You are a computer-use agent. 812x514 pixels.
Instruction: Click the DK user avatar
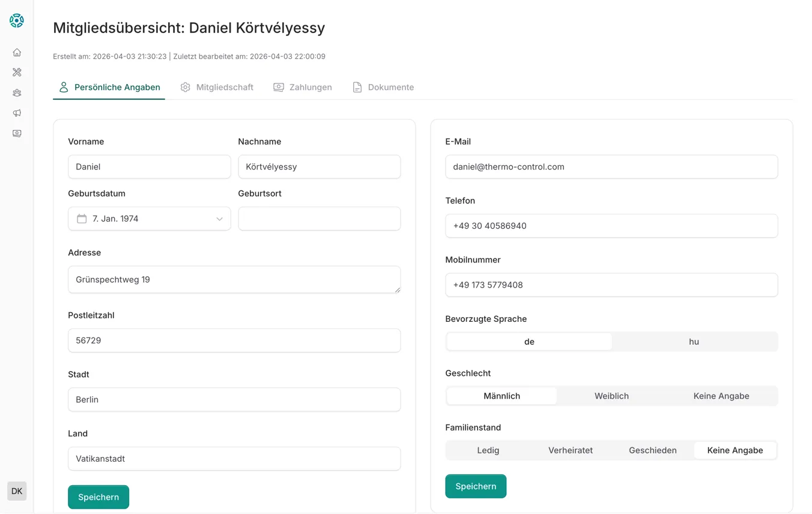pyautogui.click(x=17, y=491)
